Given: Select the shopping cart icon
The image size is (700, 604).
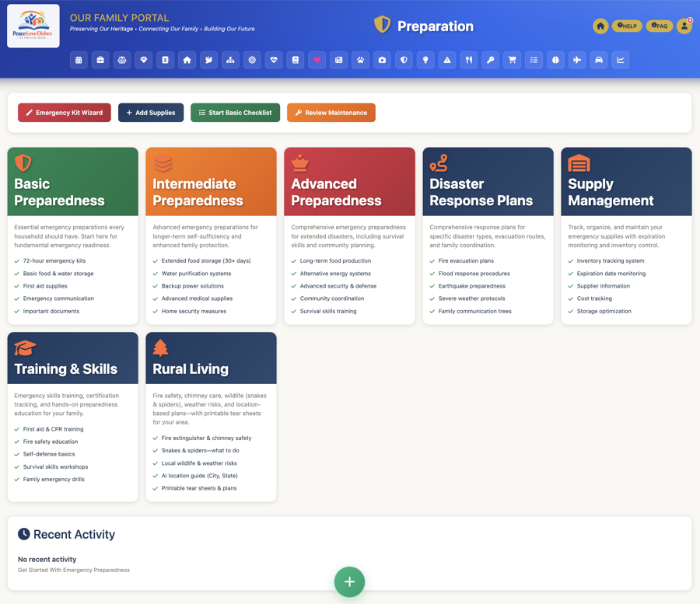Looking at the screenshot, I should click(512, 60).
